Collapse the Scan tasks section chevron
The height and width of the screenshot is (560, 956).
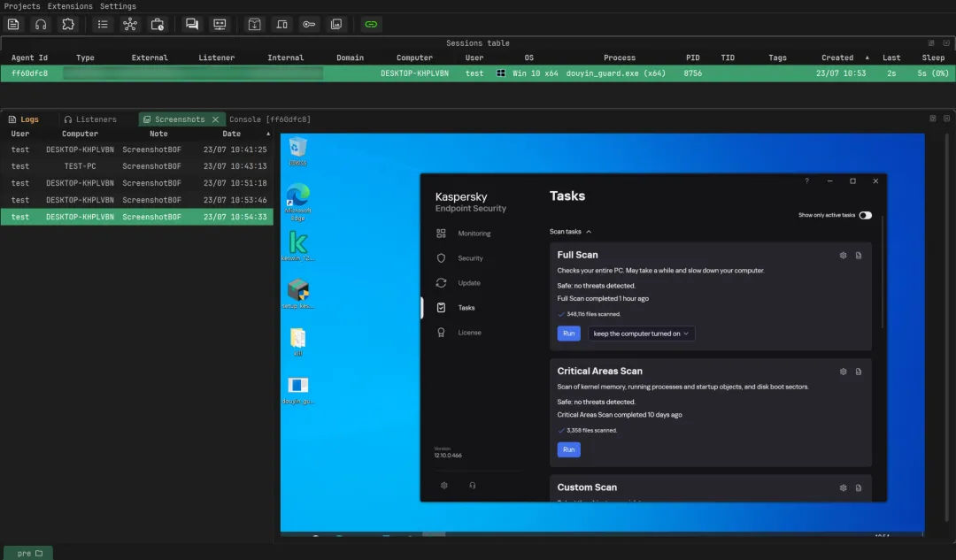(x=589, y=232)
